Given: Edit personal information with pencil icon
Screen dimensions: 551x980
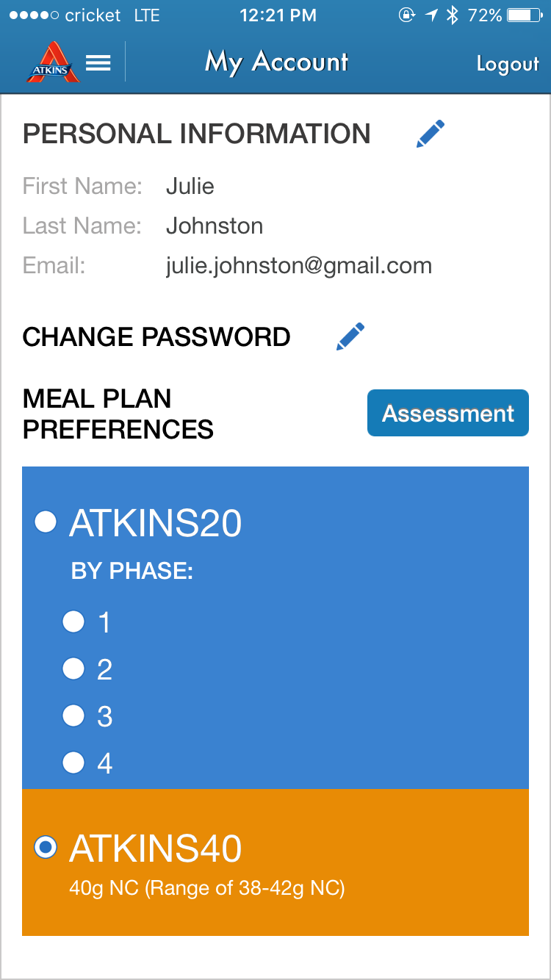Looking at the screenshot, I should (431, 134).
